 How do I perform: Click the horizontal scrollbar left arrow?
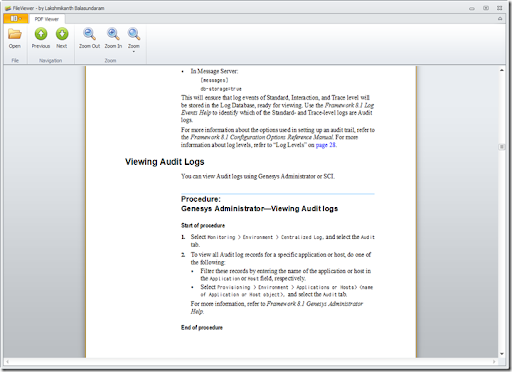click(x=7, y=361)
